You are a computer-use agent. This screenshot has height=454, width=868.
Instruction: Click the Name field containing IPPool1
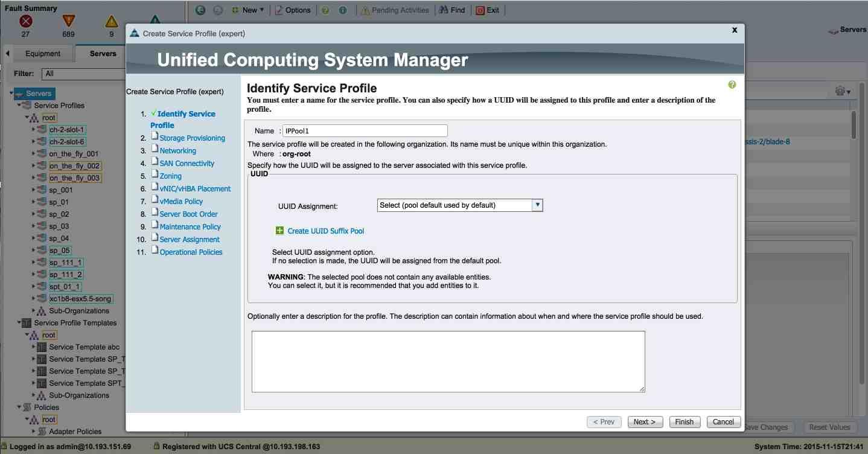click(x=365, y=130)
